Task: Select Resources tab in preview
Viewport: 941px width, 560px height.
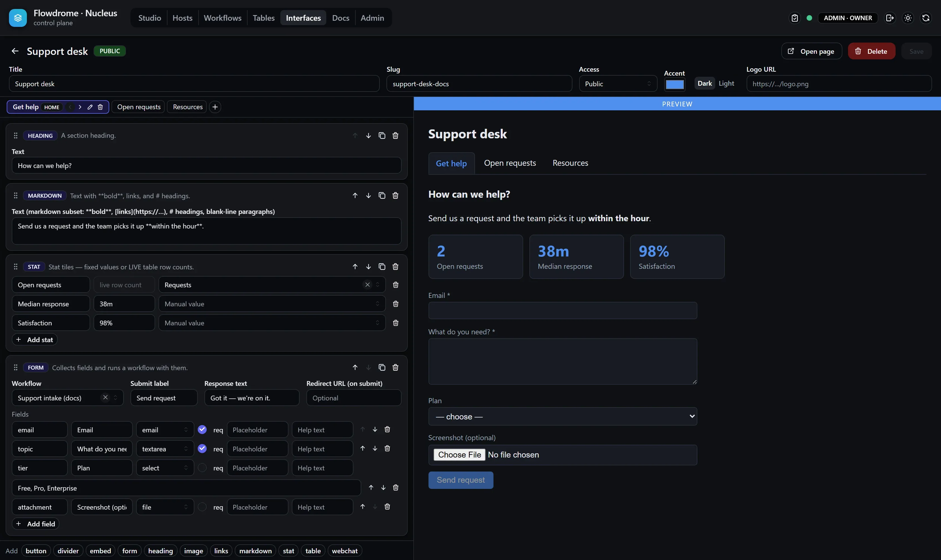Action: point(570,163)
